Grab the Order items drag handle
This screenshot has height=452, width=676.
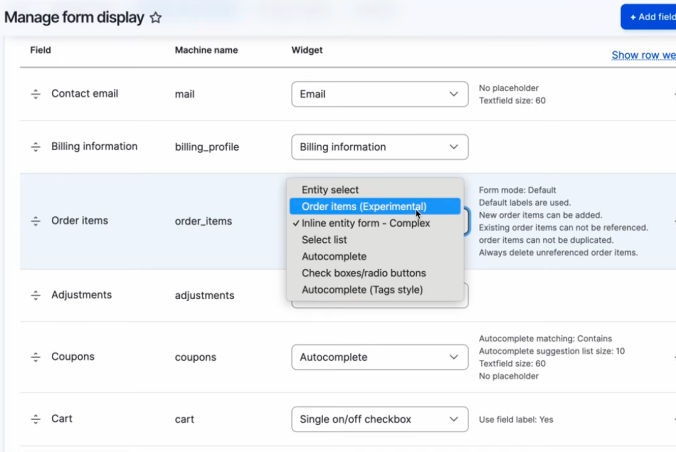pyautogui.click(x=35, y=221)
